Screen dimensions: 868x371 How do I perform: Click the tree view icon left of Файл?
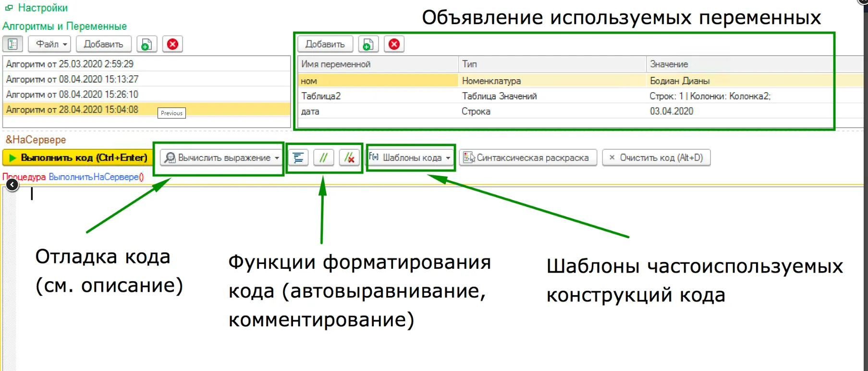click(12, 44)
